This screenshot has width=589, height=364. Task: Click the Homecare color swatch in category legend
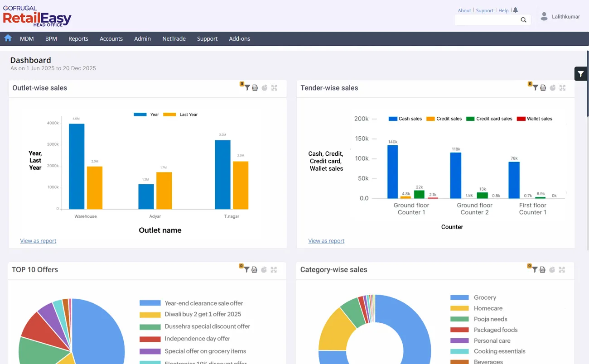[459, 308]
